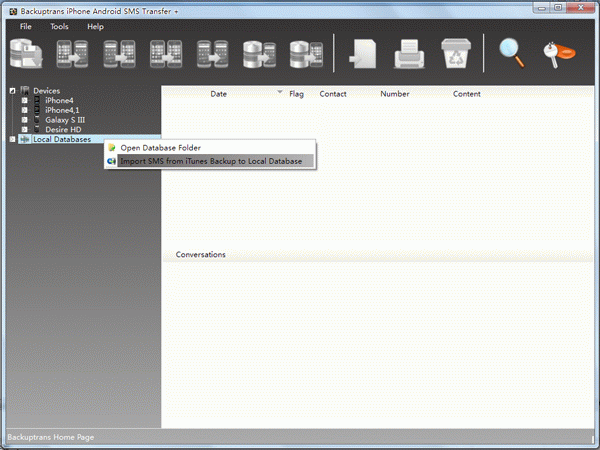This screenshot has height=450, width=600.
Task: Click the backup database disk toolbar icon
Action: [x=26, y=54]
